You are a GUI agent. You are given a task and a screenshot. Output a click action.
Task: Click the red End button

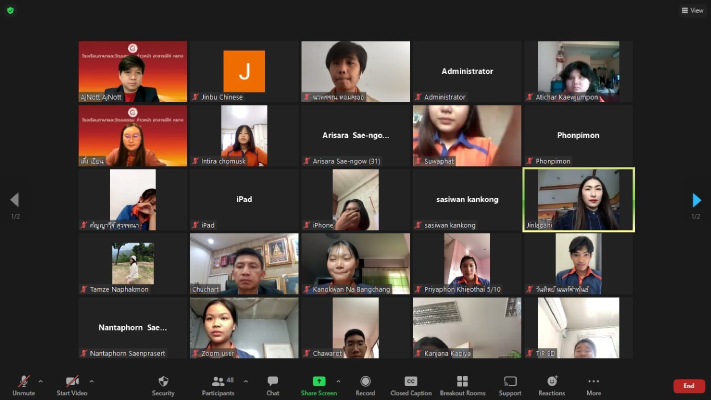click(x=688, y=386)
